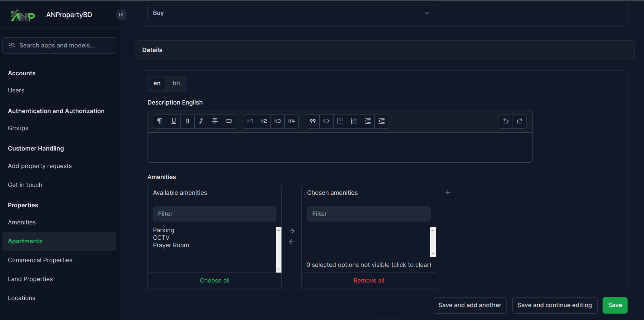
Task: Apply paragraph format in the description editor
Action: point(160,121)
